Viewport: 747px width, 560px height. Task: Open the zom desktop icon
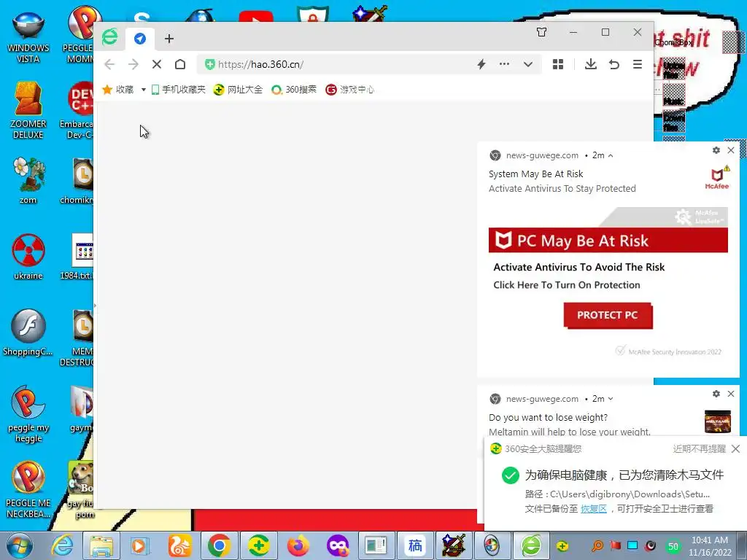point(28,181)
